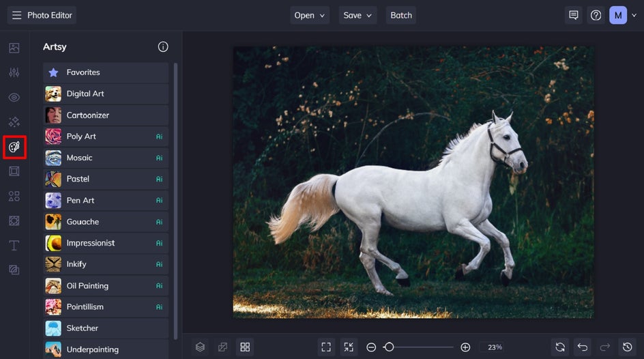This screenshot has width=644, height=359.
Task: Expand the Save dropdown
Action: click(x=358, y=15)
